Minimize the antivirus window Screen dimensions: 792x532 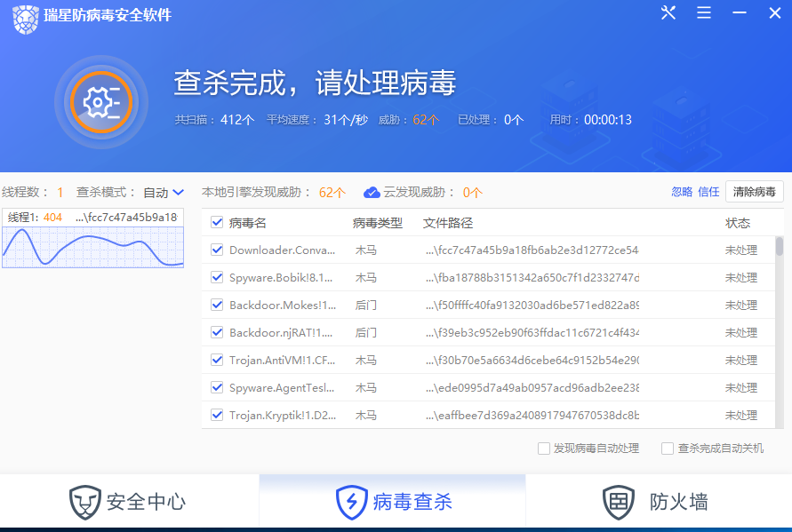pos(740,12)
